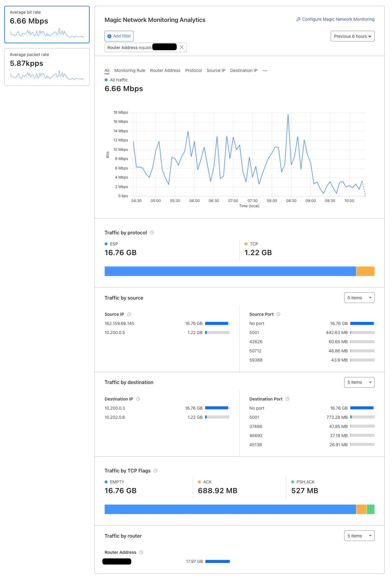Click destination port 46692

[256, 436]
